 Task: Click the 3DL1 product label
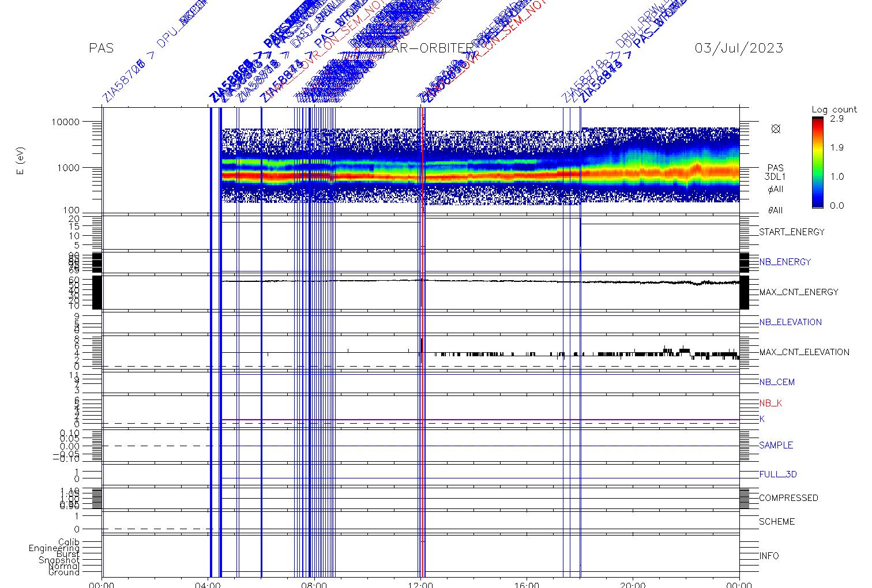click(775, 177)
